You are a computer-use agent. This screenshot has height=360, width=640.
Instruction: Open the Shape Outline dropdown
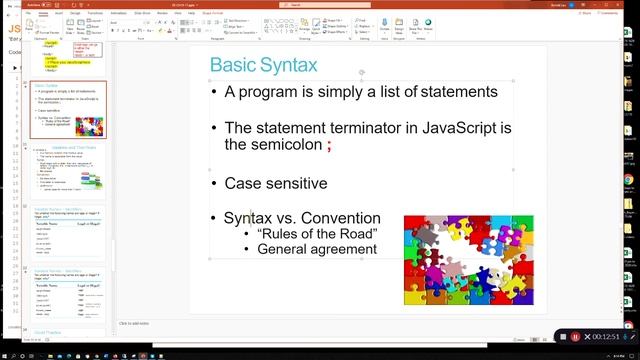(x=336, y=26)
